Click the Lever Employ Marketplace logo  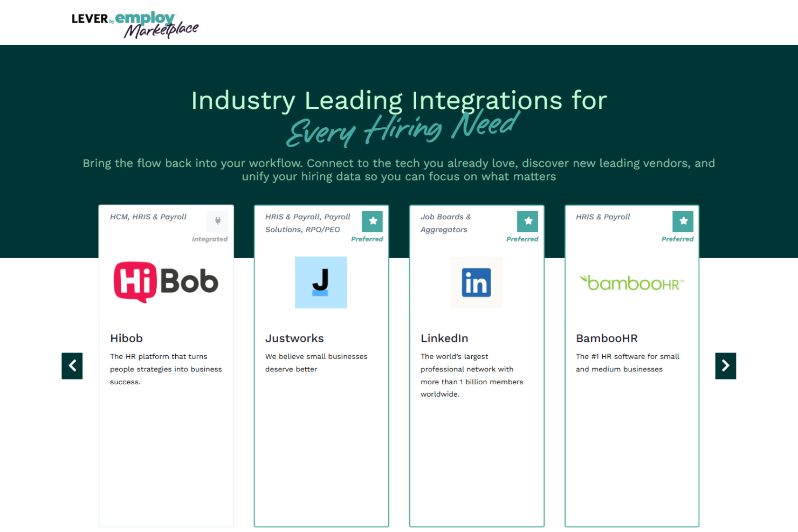[x=135, y=24]
